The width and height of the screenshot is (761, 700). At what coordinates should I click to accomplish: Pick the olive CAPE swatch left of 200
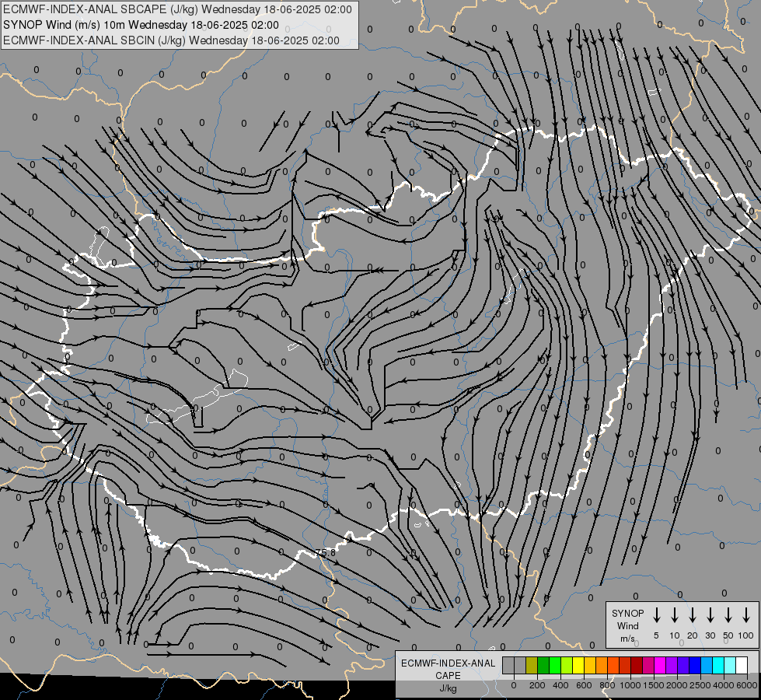click(x=532, y=665)
